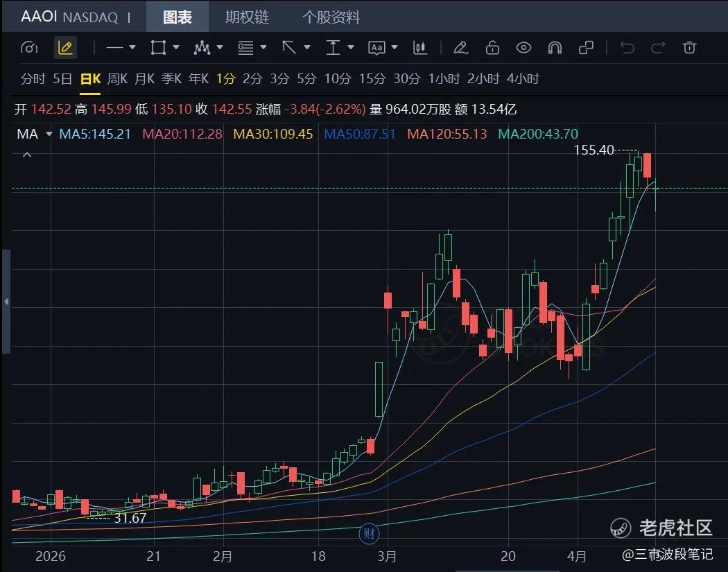The image size is (728, 572).
Task: Select the 5日 five-day timeframe
Action: click(x=62, y=78)
